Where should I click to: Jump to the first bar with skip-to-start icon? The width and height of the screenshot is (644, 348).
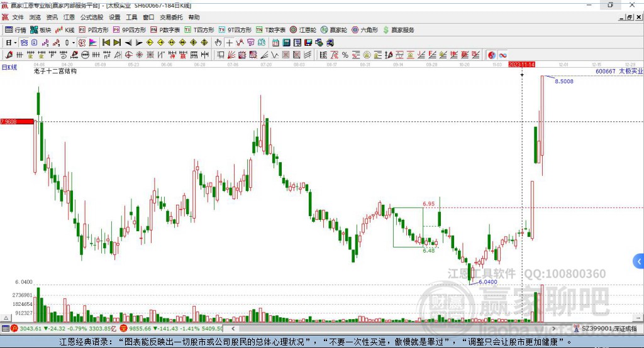point(106,43)
